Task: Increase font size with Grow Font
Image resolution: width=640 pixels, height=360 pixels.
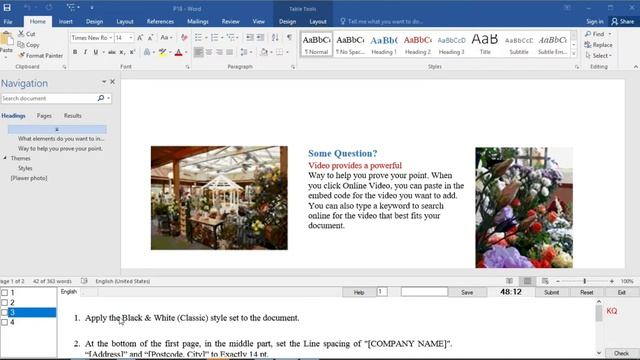Action: pos(140,38)
